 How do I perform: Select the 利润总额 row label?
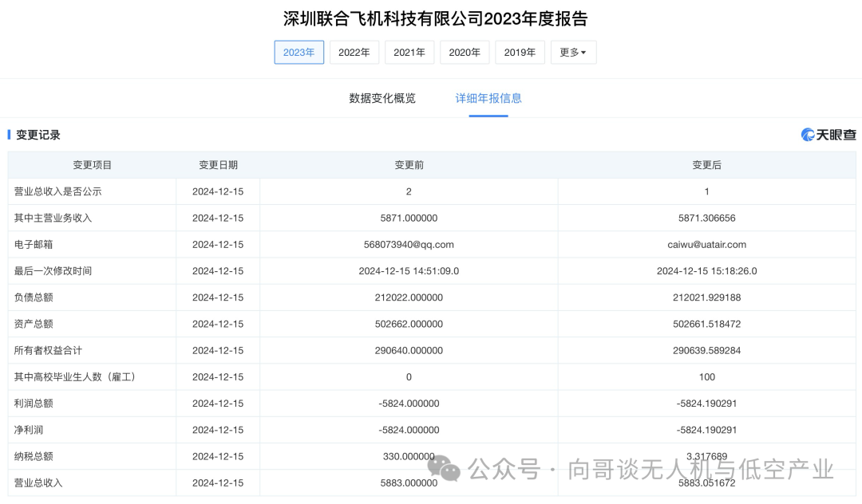(x=35, y=403)
